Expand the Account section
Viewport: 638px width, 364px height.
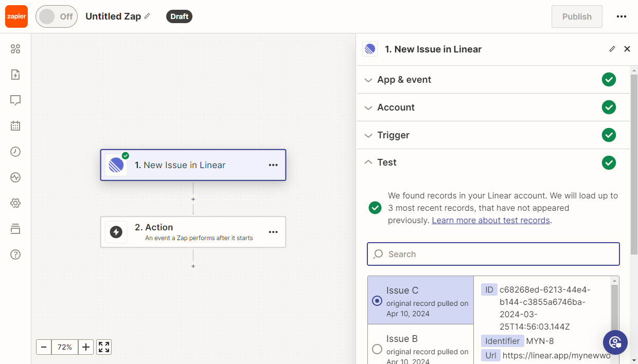396,107
